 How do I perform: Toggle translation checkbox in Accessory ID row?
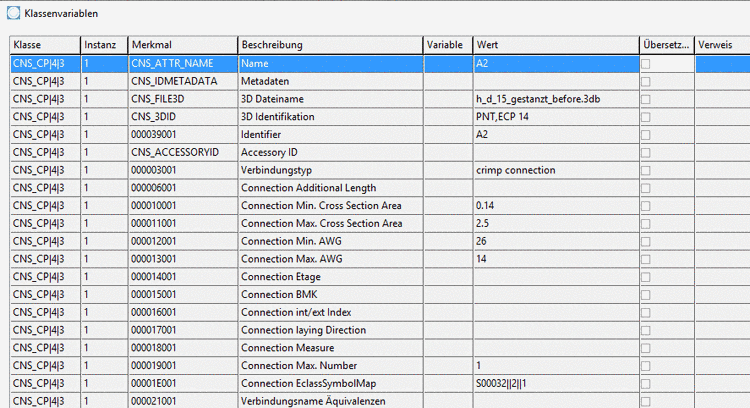(x=646, y=153)
